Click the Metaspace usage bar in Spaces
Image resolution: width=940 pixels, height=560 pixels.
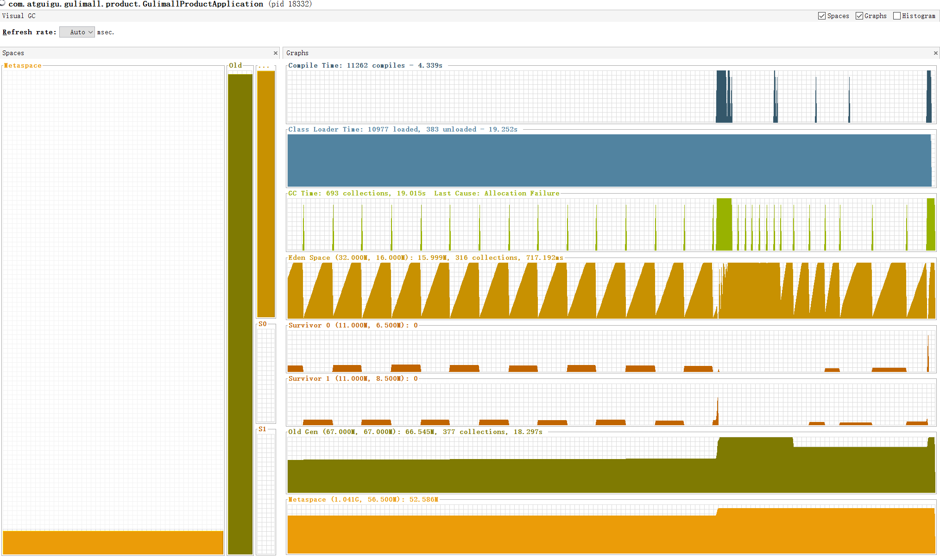coord(113,542)
